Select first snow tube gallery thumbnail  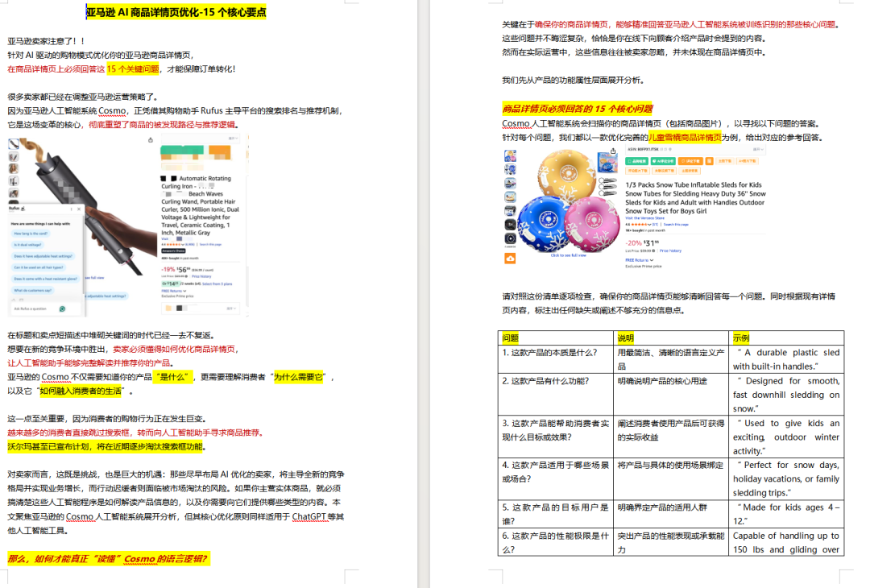tap(510, 155)
